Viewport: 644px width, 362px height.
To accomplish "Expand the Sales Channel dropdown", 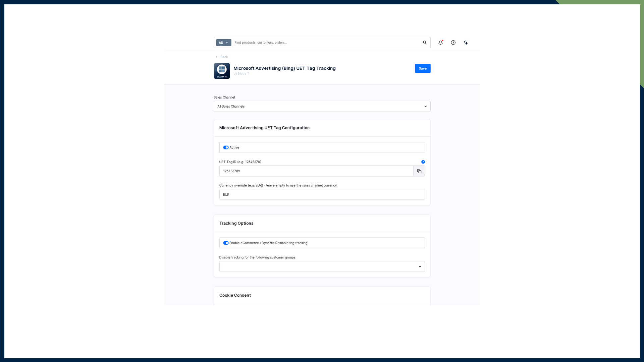I will pyautogui.click(x=322, y=107).
